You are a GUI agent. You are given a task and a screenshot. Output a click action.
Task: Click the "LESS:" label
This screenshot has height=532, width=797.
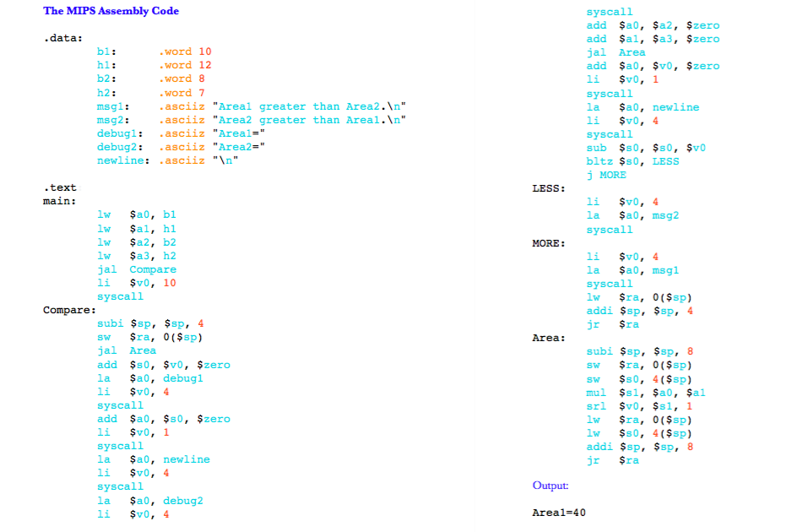pyautogui.click(x=549, y=188)
